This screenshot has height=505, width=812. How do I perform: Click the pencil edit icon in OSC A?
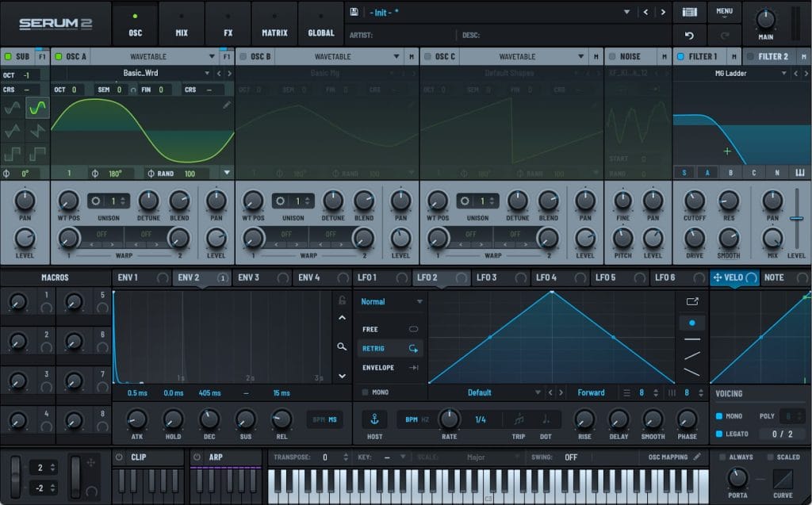(x=227, y=105)
